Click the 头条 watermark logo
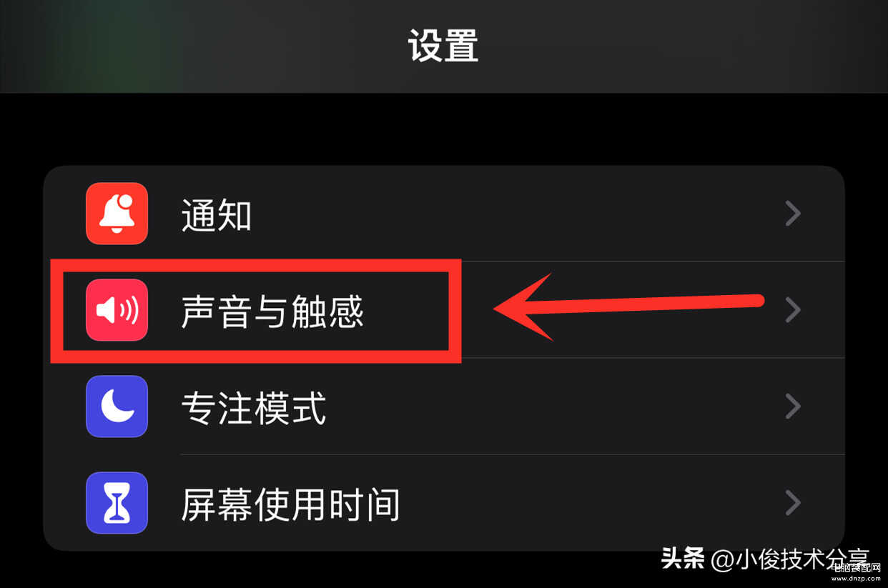This screenshot has width=888, height=588. pyautogui.click(x=683, y=558)
